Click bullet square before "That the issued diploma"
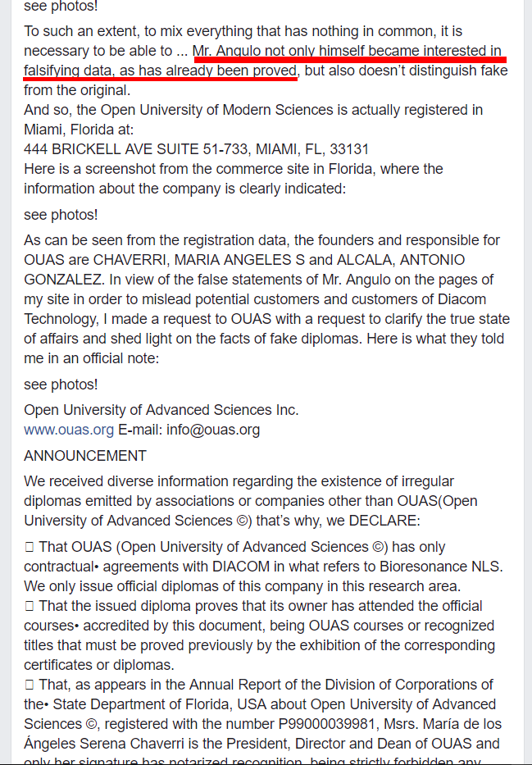Screen dimensions: 532x765 click(29, 606)
